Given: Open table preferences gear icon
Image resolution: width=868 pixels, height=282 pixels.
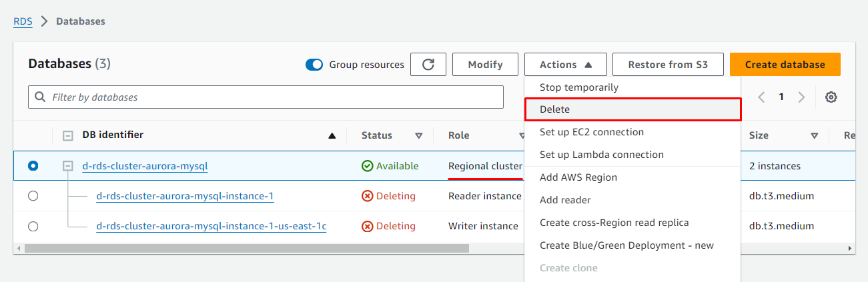Looking at the screenshot, I should tap(831, 97).
